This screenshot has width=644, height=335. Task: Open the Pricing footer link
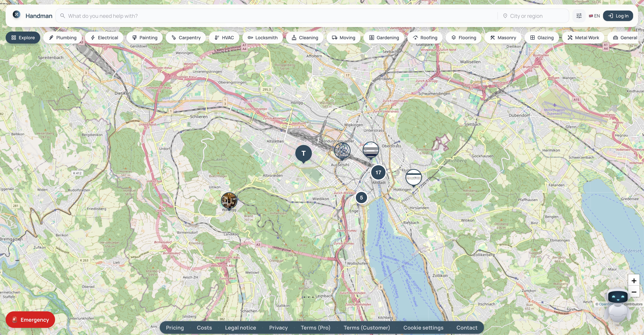pos(175,327)
